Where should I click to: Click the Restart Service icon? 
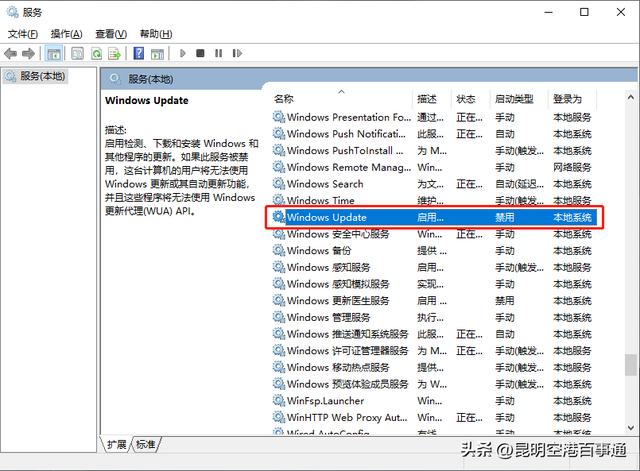[237, 53]
